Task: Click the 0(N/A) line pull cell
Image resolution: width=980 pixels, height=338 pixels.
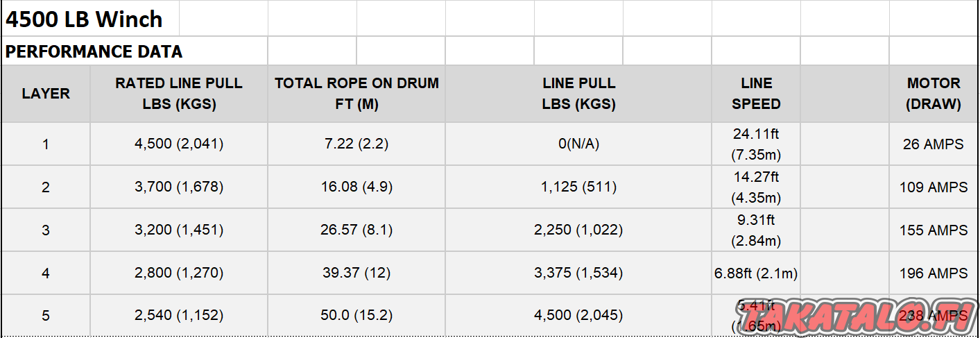Action: (x=578, y=144)
